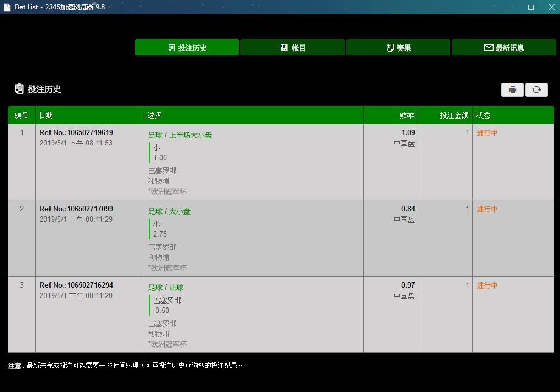Click 足球 / 让球 bet type
This screenshot has height=392, width=560.
coord(166,288)
